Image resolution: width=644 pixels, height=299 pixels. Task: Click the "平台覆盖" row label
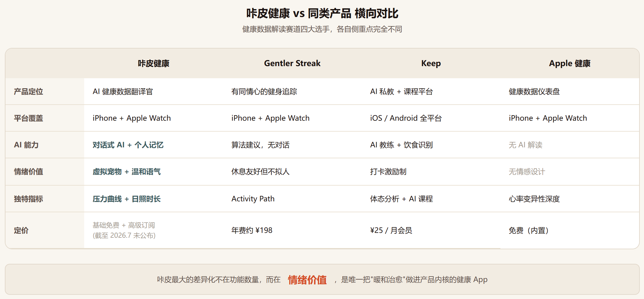28,118
